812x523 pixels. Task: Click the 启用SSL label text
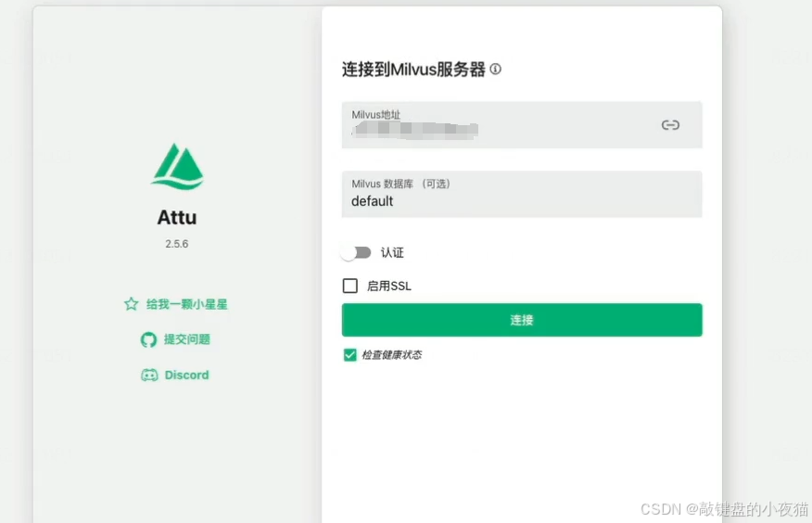tap(389, 286)
